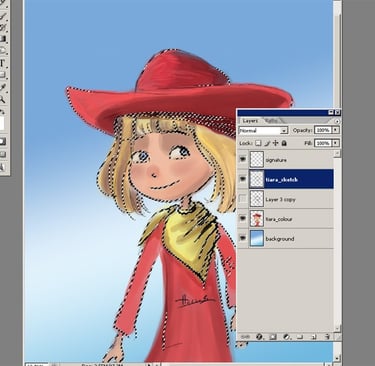The width and height of the screenshot is (375, 366).
Task: Collapse the Layers palette window
Action: [332, 113]
